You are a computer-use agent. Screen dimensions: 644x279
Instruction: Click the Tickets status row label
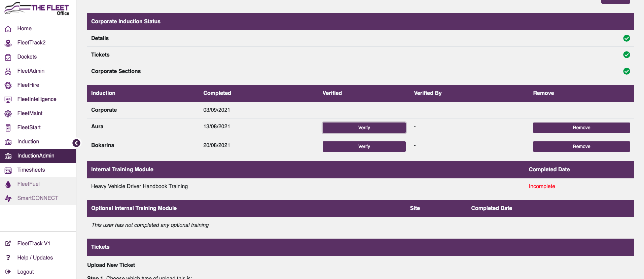[x=100, y=55]
